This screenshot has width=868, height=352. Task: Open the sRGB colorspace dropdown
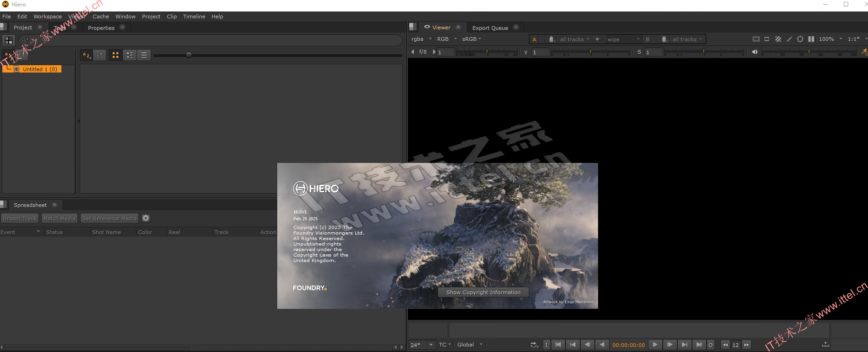[x=472, y=39]
